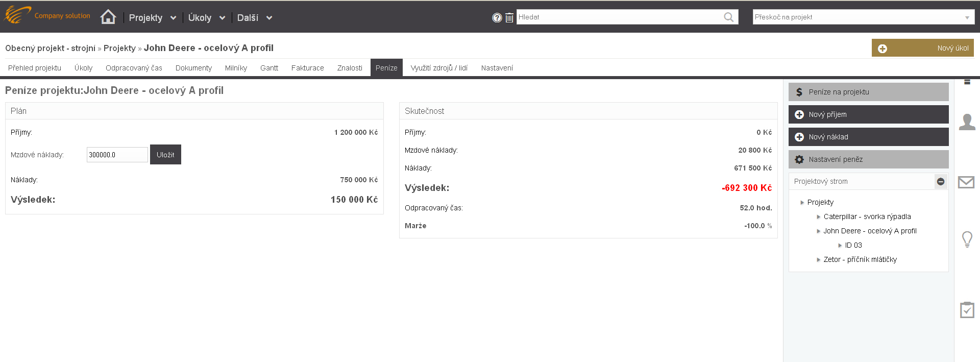Click the 1 200 000 Kč planned income
Screen dimensions: 980x362
(x=356, y=132)
